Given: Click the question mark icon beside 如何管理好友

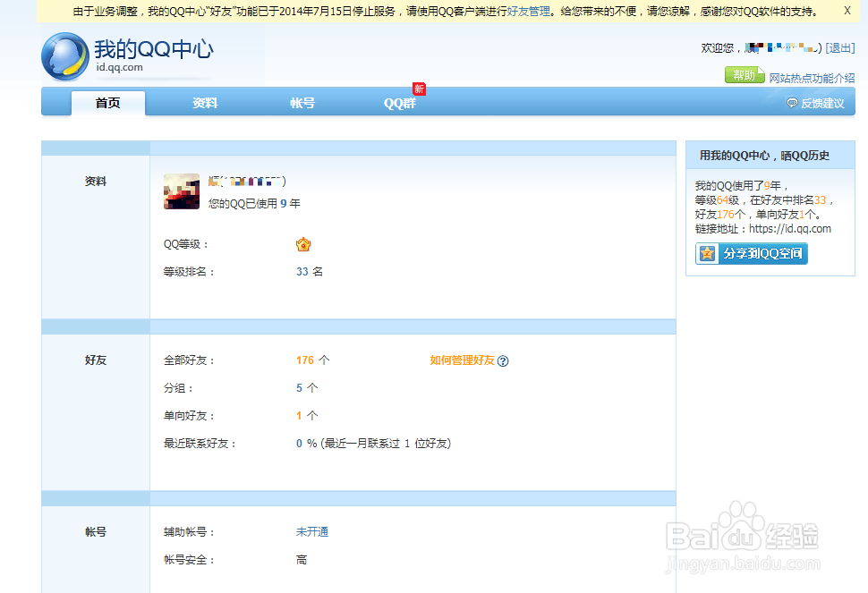Looking at the screenshot, I should (503, 361).
